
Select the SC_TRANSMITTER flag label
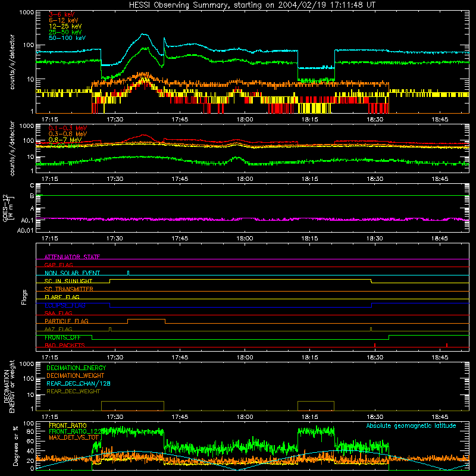[x=68, y=289]
